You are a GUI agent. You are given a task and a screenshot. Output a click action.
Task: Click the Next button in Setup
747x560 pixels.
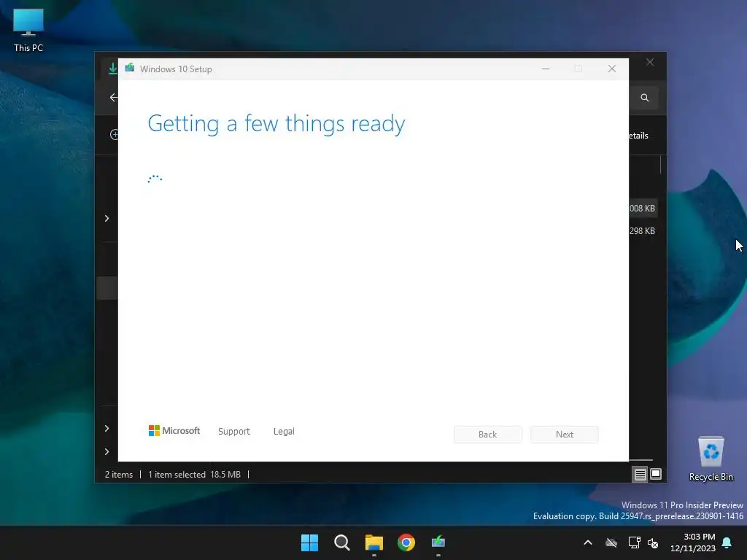point(565,435)
